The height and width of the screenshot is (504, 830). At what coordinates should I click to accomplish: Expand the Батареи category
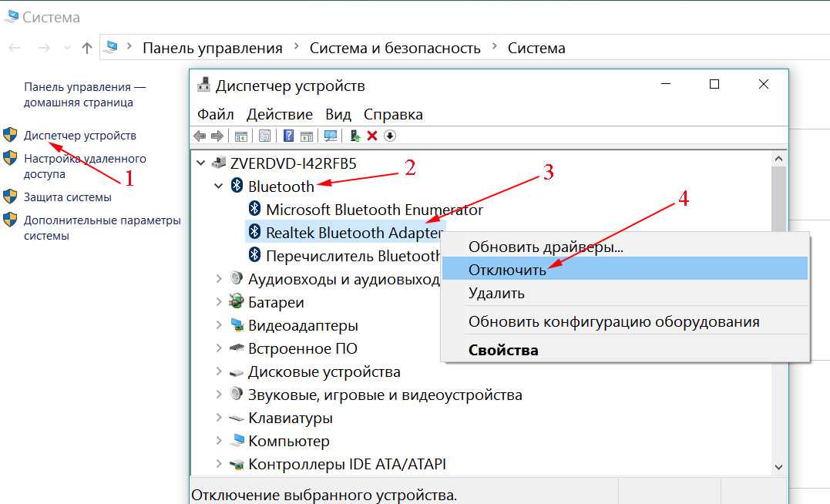[219, 302]
